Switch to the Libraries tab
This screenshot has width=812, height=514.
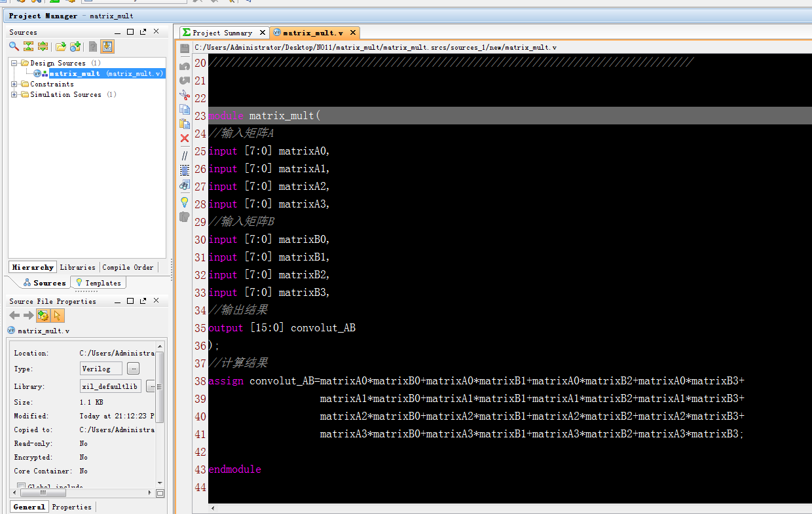click(77, 267)
